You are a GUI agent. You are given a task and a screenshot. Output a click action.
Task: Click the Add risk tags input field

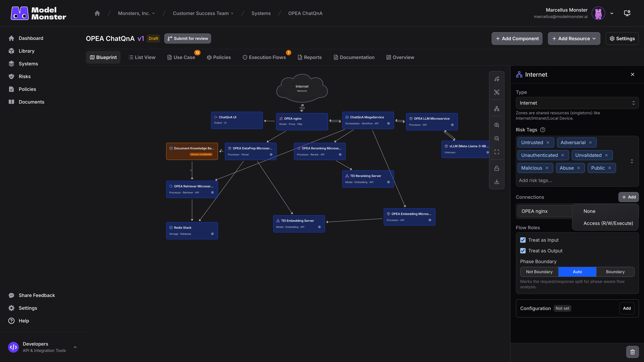coord(572,180)
